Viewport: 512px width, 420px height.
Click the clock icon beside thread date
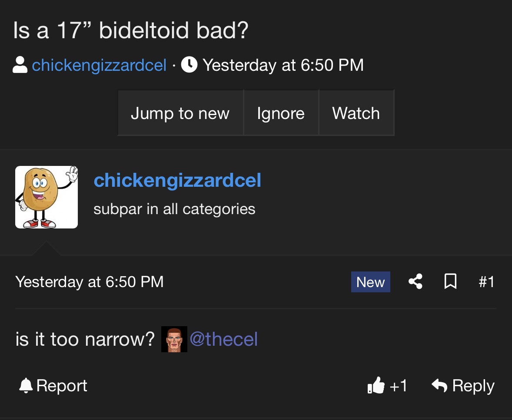pos(189,65)
